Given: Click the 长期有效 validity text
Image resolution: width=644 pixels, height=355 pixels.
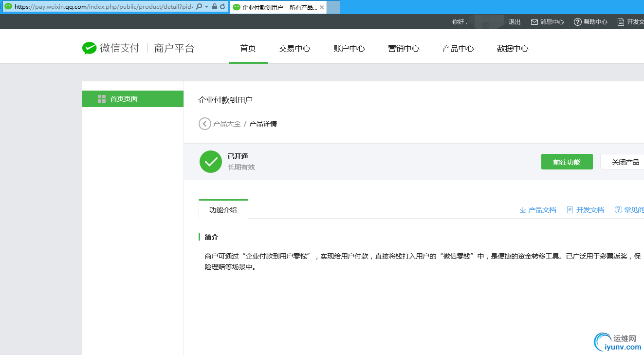Looking at the screenshot, I should click(241, 167).
